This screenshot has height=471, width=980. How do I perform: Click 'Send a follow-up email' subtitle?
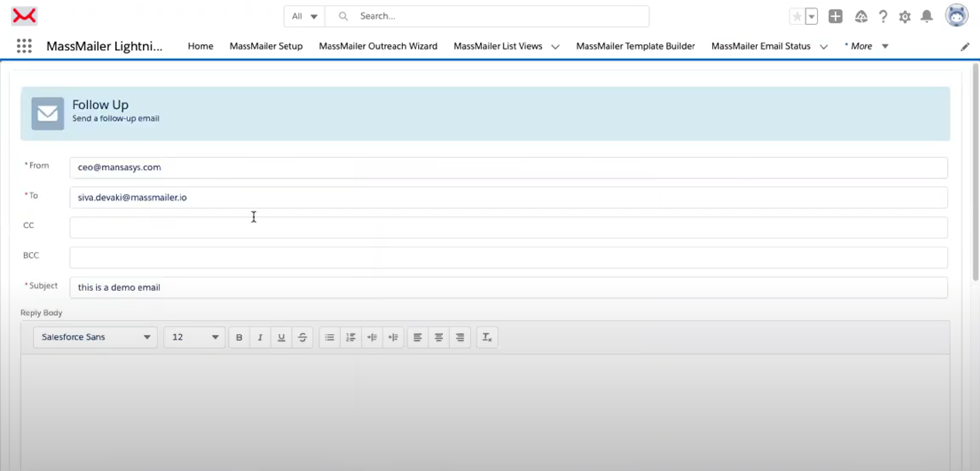(x=116, y=119)
